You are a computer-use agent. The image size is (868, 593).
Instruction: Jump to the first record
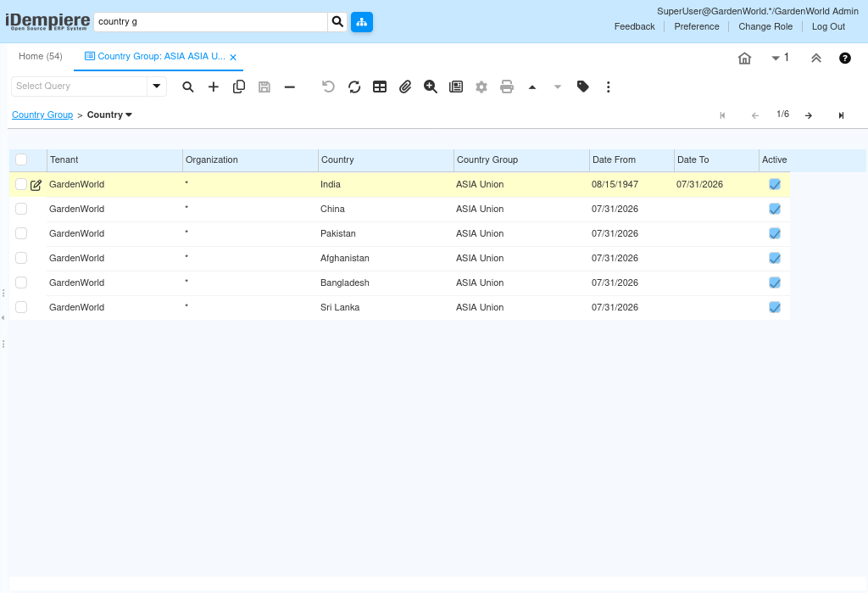[722, 115]
